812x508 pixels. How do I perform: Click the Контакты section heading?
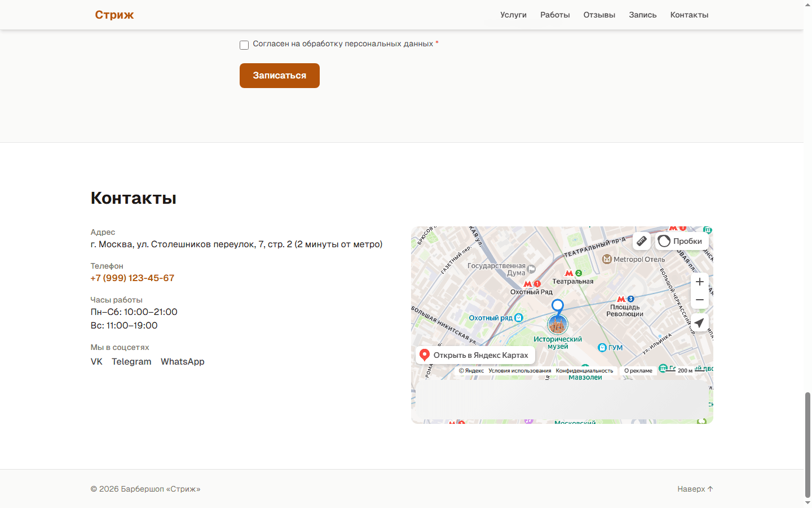[x=134, y=198]
